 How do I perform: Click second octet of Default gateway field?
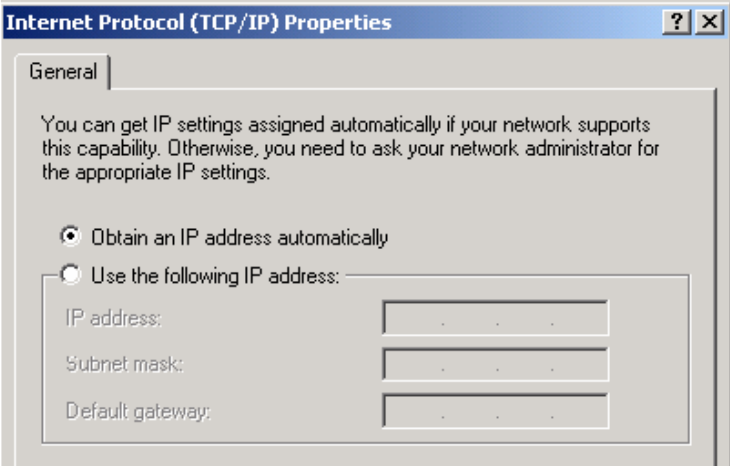(x=470, y=411)
